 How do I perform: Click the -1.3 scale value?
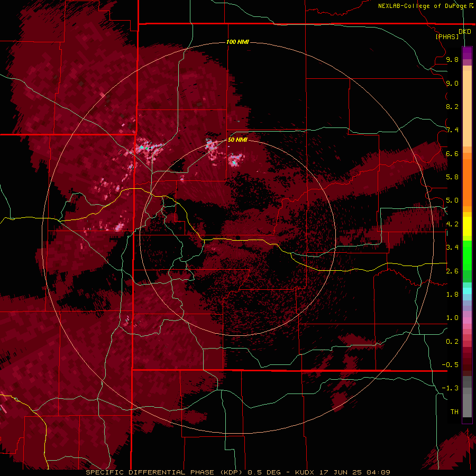point(450,388)
